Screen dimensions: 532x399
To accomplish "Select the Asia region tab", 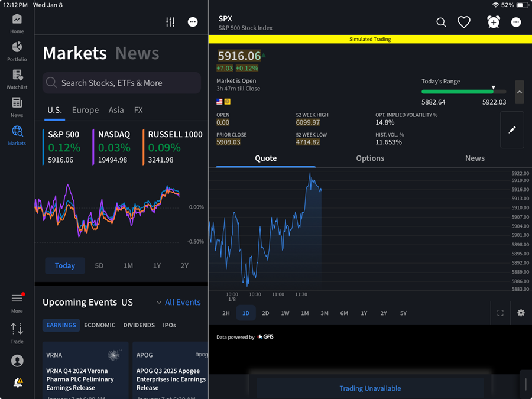I will (116, 111).
